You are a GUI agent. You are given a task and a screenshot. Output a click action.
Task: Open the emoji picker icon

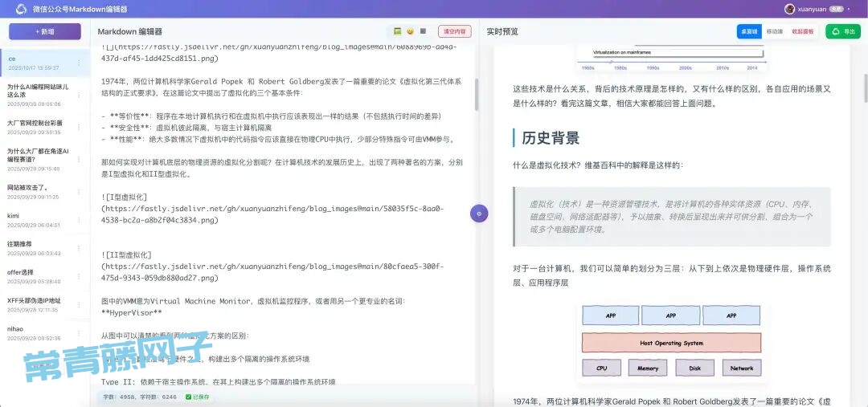410,31
